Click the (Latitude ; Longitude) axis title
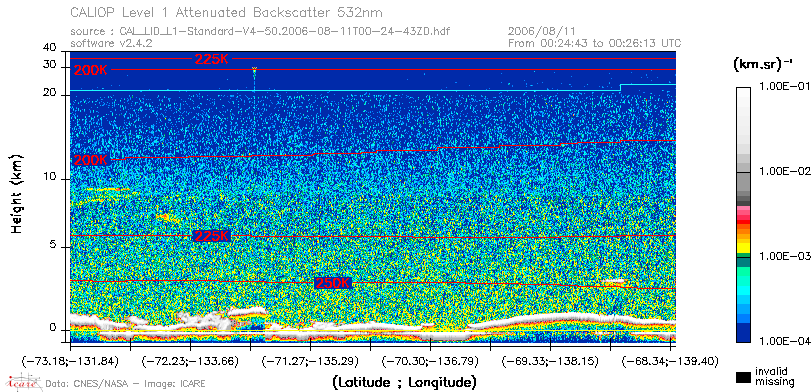This screenshot has height=392, width=811. coord(404,383)
